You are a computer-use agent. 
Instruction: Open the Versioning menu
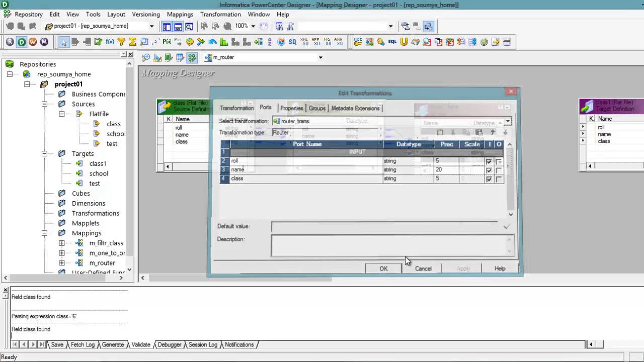pos(146,15)
